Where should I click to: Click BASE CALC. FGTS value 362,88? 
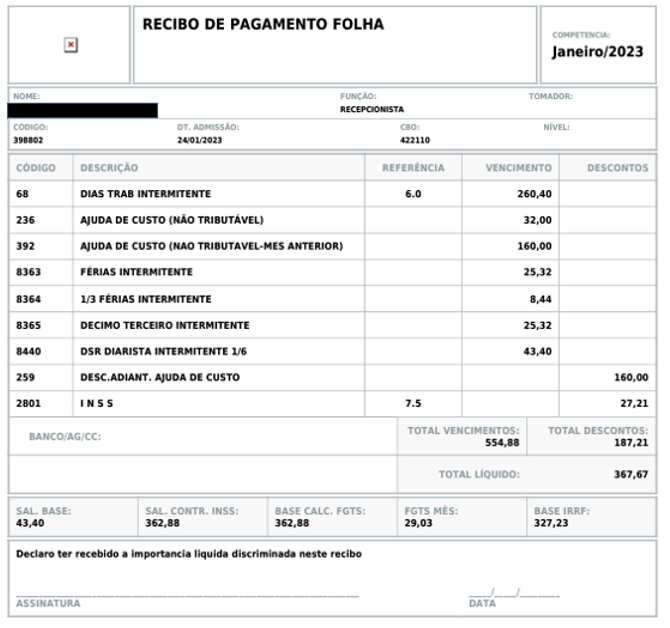tap(292, 523)
